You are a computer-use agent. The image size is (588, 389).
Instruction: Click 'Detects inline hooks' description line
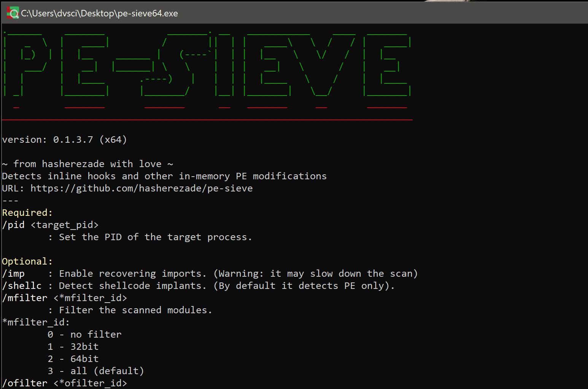[164, 176]
